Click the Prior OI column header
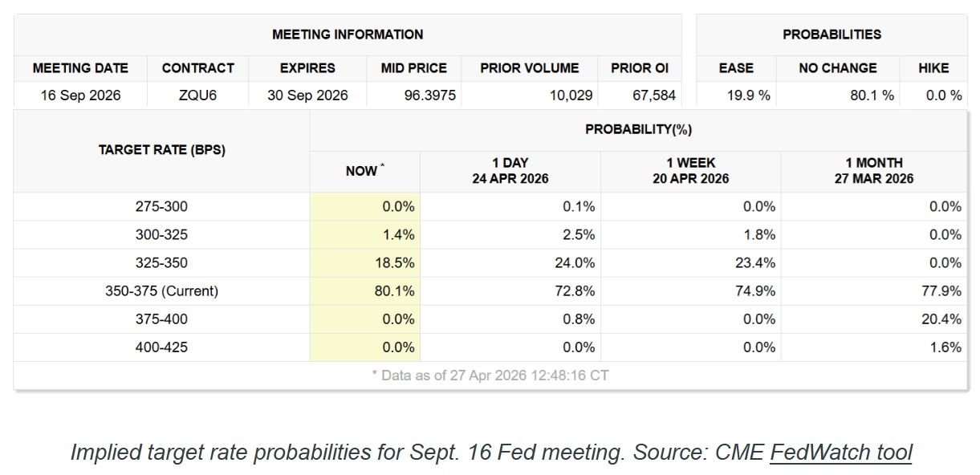Viewport: 980px width, 475px height. (639, 68)
